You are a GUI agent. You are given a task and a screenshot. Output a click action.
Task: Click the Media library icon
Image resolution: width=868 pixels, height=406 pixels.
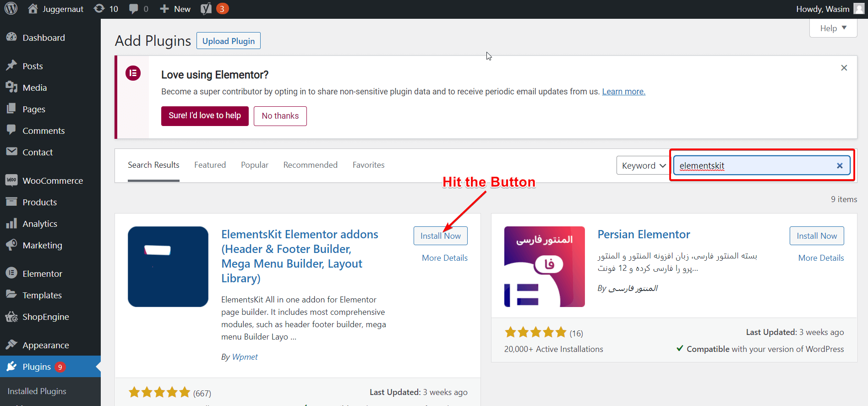(x=11, y=88)
